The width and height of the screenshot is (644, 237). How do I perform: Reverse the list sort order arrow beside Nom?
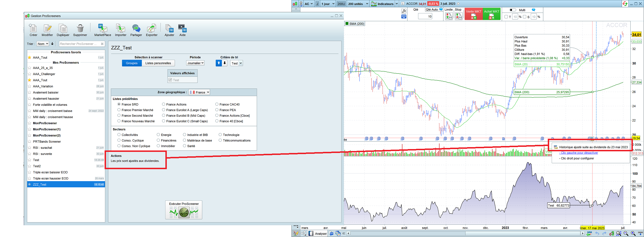click(52, 44)
